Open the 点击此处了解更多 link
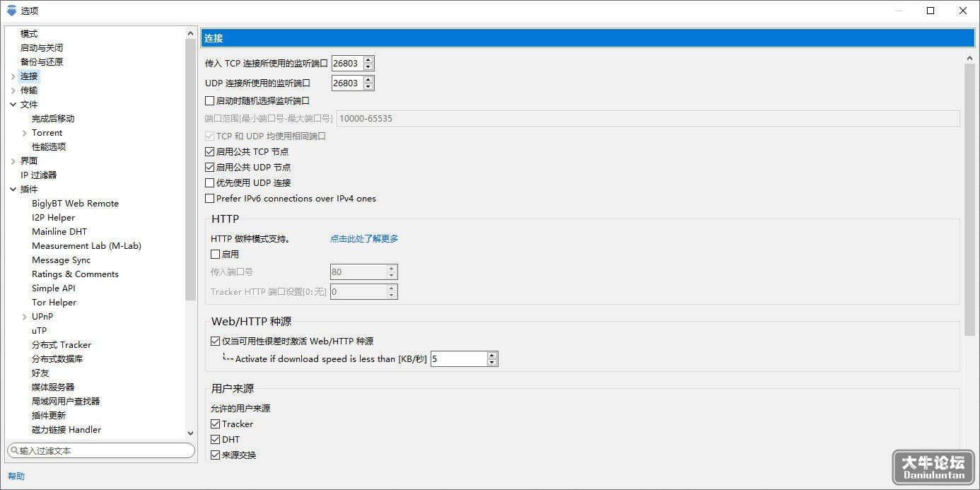 [364, 239]
